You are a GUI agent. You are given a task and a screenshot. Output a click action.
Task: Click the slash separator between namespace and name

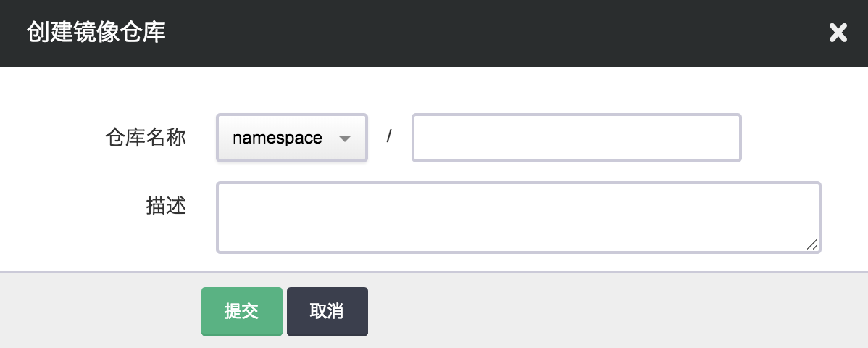[389, 136]
